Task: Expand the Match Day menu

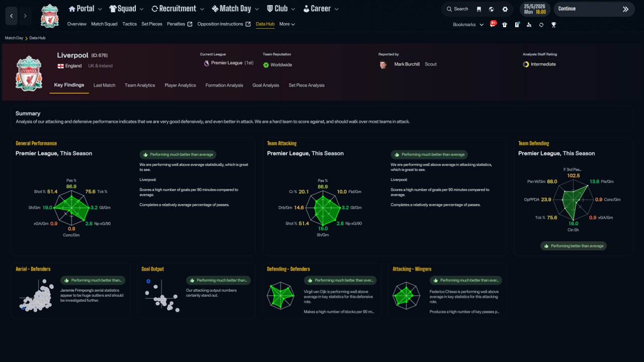Action: pyautogui.click(x=235, y=9)
